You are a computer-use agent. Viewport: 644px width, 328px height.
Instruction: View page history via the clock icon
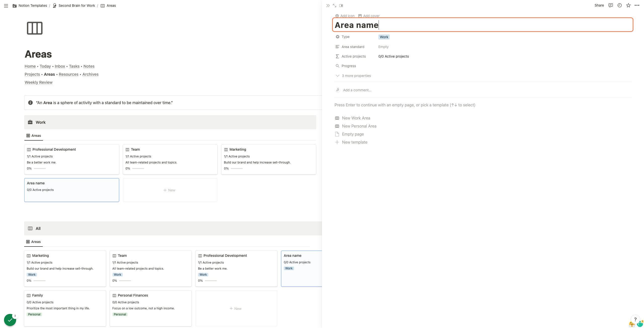[620, 5]
